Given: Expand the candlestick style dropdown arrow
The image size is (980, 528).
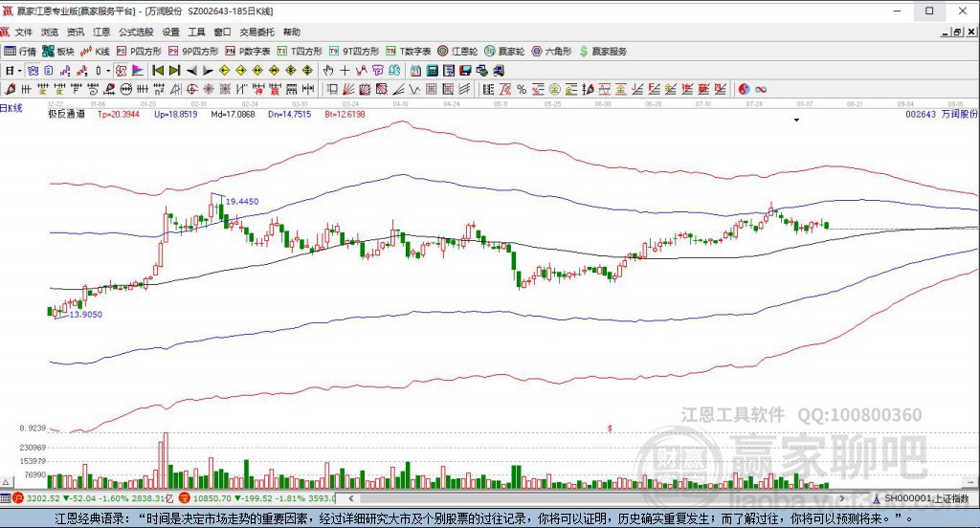Looking at the screenshot, I should click(x=108, y=71).
